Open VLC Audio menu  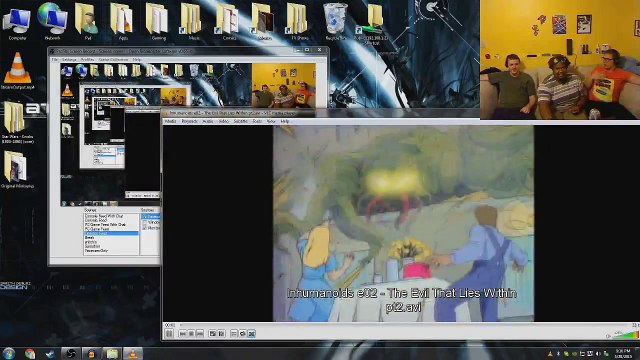pyautogui.click(x=208, y=122)
